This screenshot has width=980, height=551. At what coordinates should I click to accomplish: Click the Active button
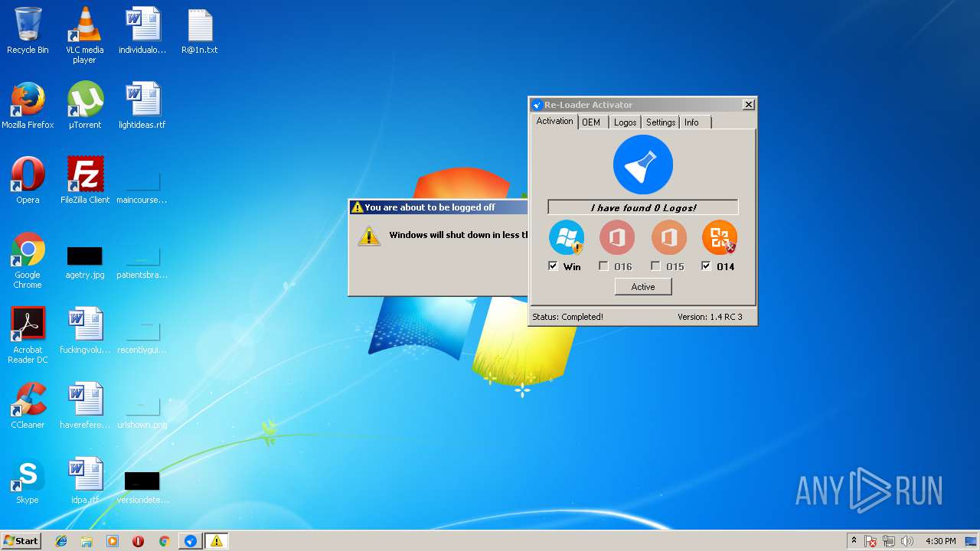643,287
